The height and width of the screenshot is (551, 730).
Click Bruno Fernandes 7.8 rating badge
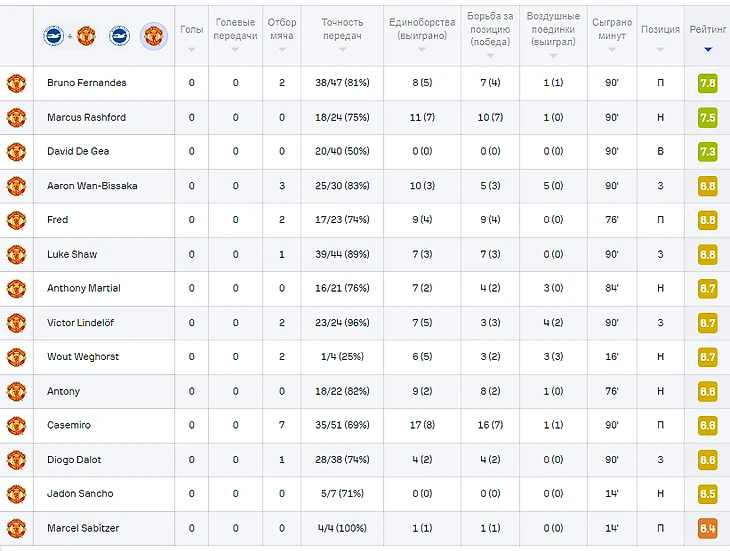click(707, 83)
